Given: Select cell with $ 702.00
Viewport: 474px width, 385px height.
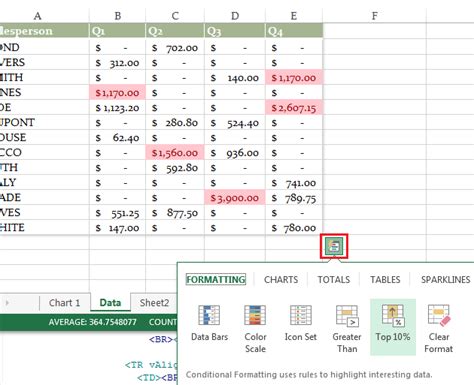Looking at the screenshot, I should pos(175,48).
